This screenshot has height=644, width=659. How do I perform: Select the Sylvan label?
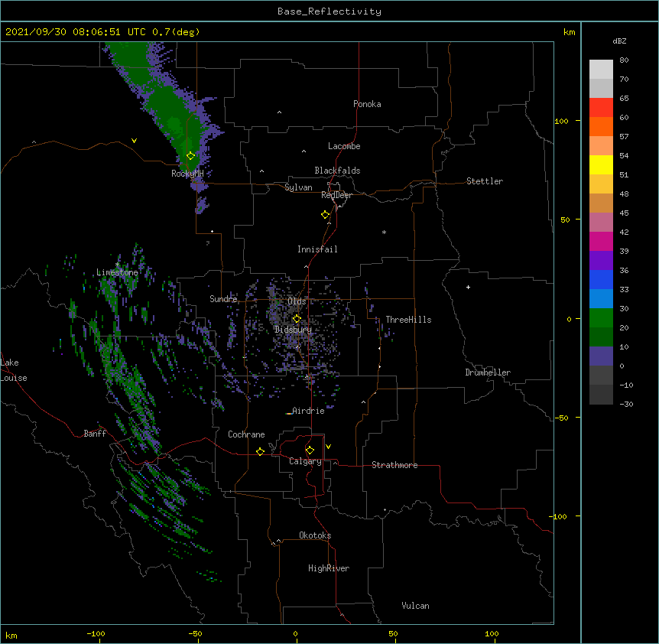[298, 187]
